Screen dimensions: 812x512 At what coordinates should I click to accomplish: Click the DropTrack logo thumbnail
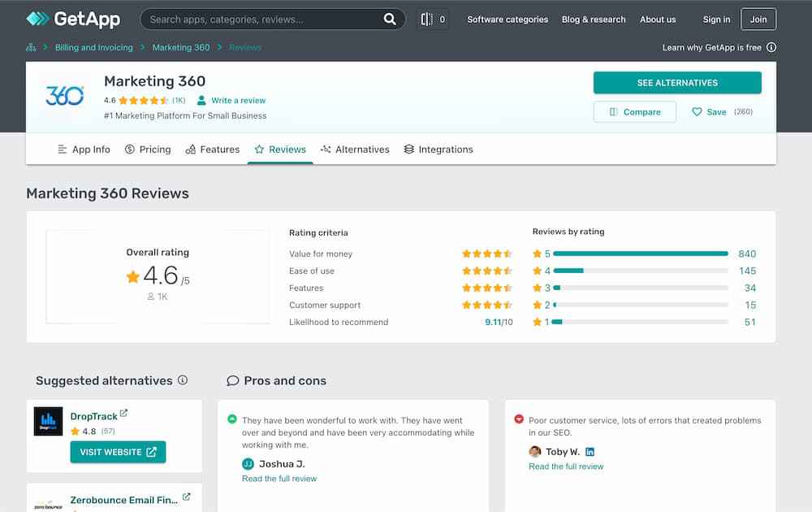(48, 421)
